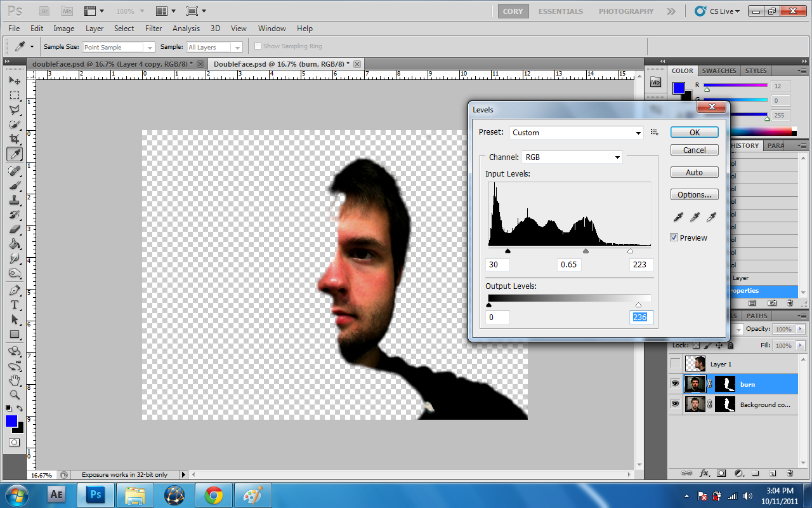Click the white point eyedropper in Levels
812x508 pixels.
[x=711, y=217]
